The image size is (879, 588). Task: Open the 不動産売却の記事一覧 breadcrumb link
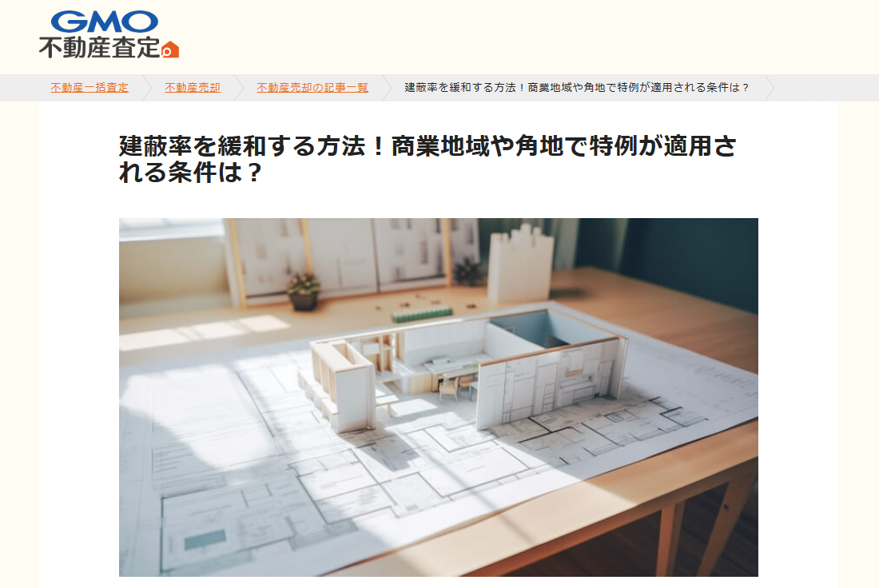coord(312,87)
